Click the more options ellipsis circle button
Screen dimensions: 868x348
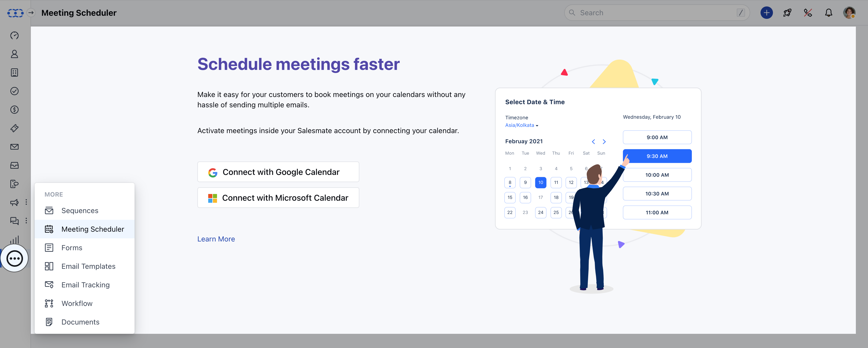click(14, 258)
